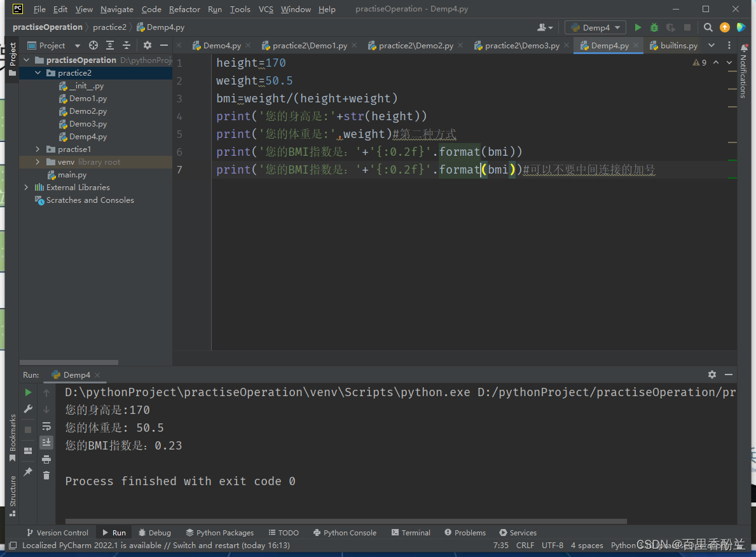Show hidden editor tabs dropdown

(711, 45)
